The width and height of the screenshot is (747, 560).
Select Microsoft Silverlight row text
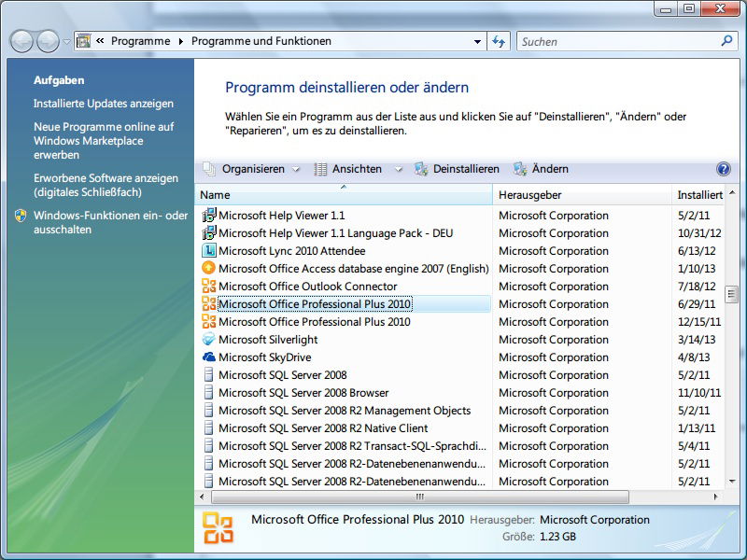[268, 340]
